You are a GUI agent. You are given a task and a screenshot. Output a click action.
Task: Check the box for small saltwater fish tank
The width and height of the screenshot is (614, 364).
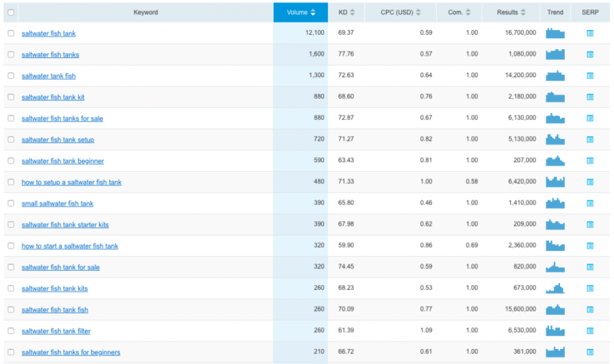pyautogui.click(x=11, y=203)
